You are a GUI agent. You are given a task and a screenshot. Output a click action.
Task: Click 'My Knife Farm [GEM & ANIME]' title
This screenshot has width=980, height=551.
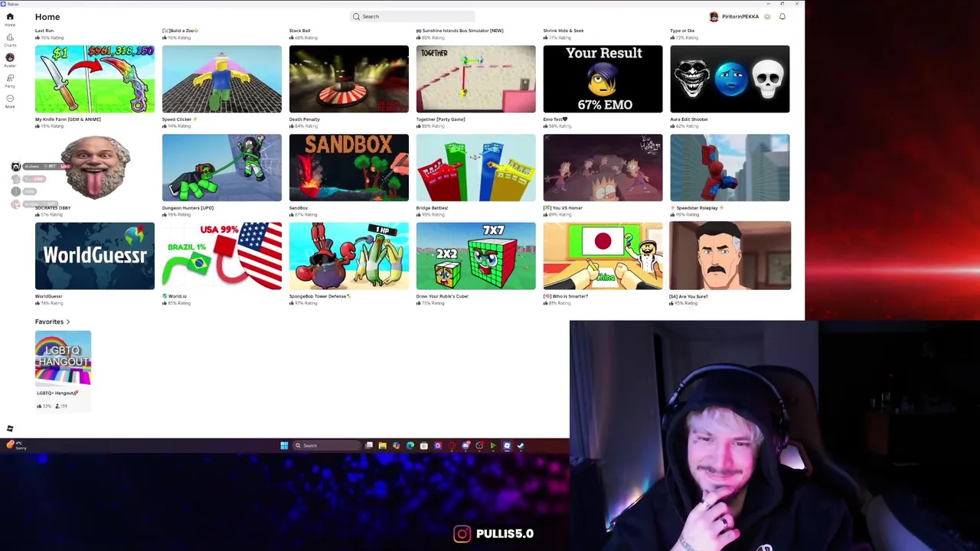point(68,119)
